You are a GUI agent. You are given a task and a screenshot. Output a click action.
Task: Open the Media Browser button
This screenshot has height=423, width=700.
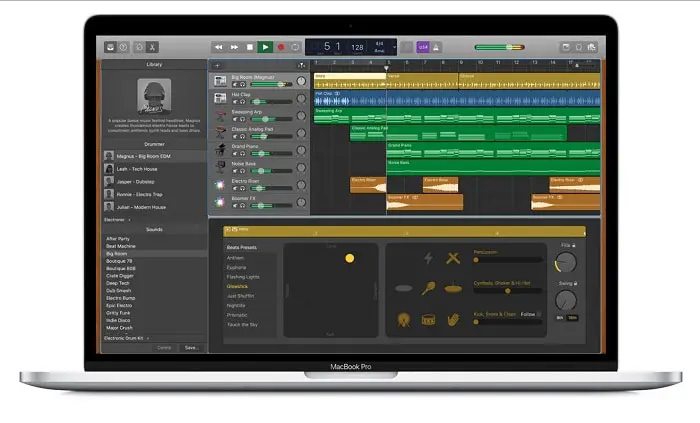(592, 47)
